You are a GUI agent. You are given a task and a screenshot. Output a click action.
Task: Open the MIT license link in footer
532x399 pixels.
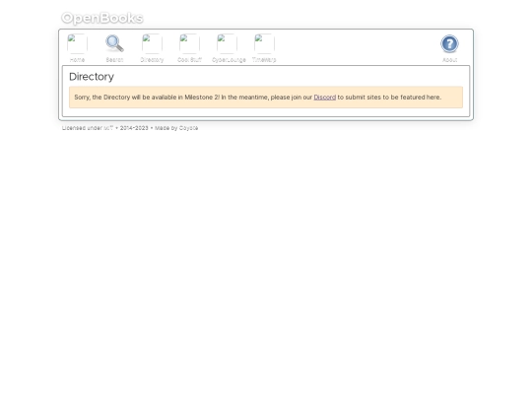pyautogui.click(x=108, y=128)
